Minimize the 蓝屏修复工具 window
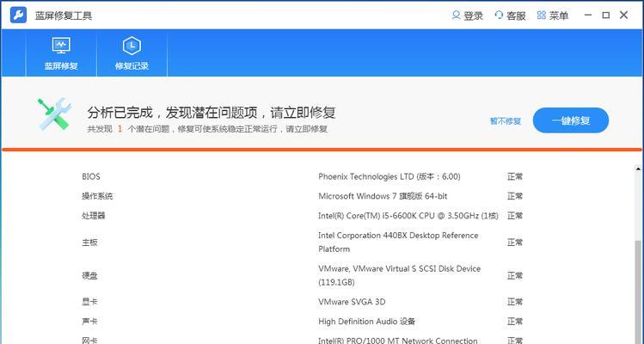Image resolution: width=644 pixels, height=344 pixels. [x=588, y=15]
